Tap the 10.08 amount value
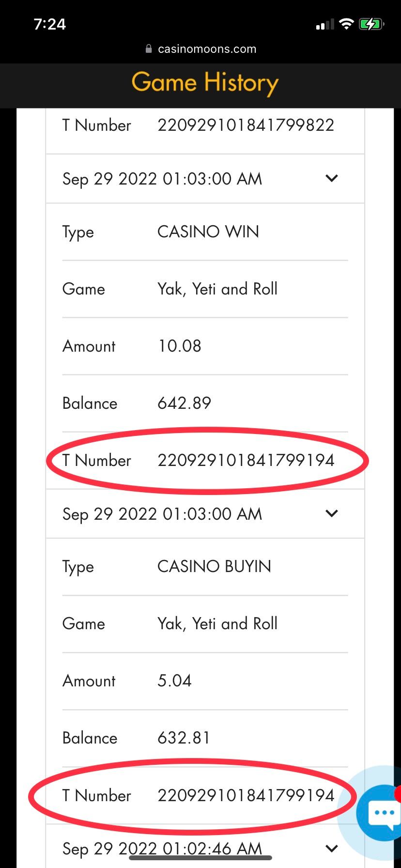Screen dimensions: 401x868 coord(179,346)
